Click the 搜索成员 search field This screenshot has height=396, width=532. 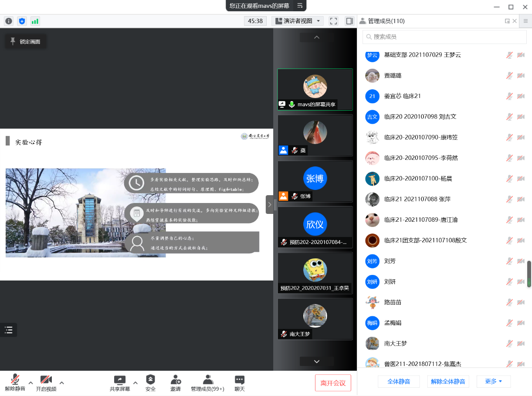[x=444, y=37]
